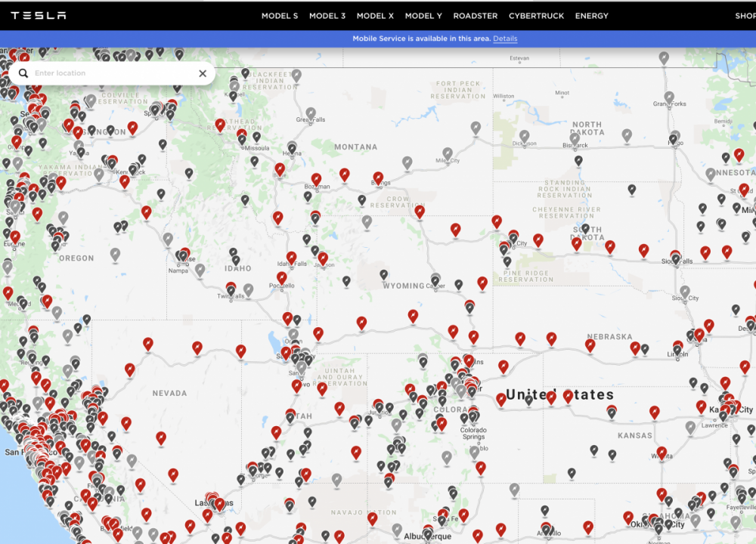Click the magnifying glass search icon
The width and height of the screenshot is (756, 544).
click(23, 73)
